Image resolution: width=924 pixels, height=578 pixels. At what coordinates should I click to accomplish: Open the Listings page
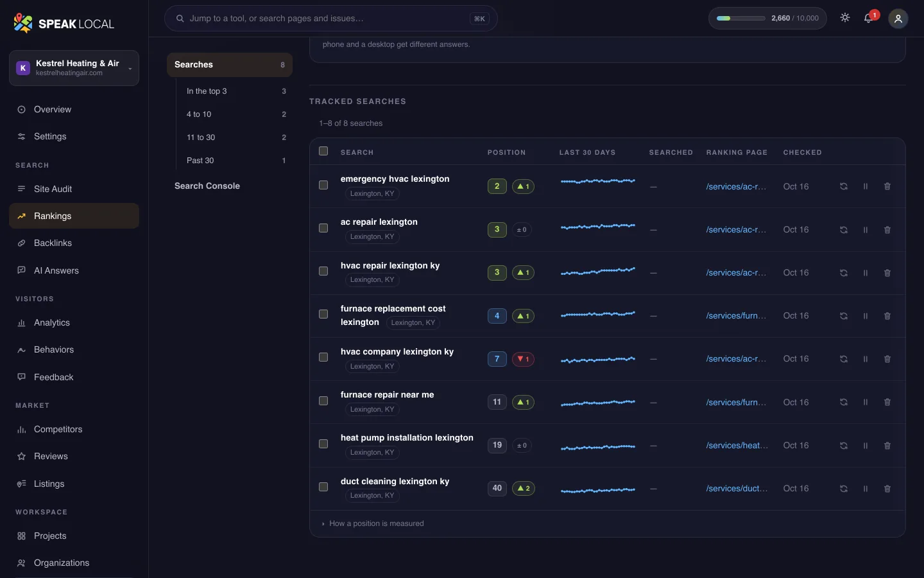point(74,484)
